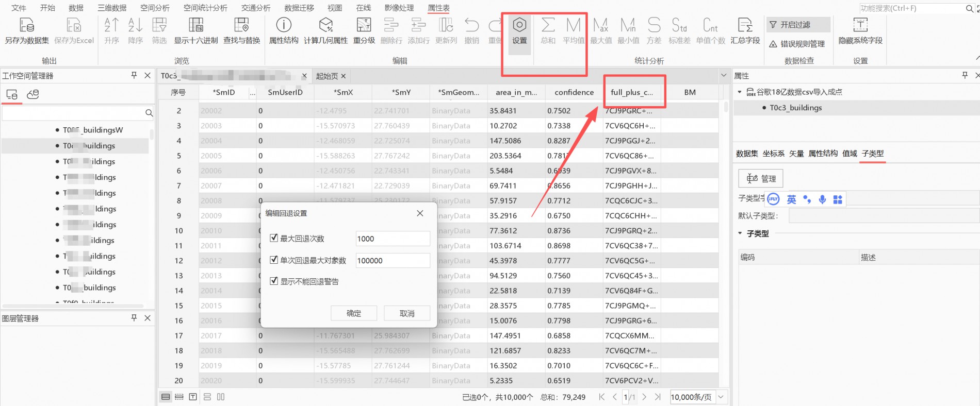The height and width of the screenshot is (406, 980).
Task: Click the 另存为数据集 save-as-dataset icon
Action: point(26,26)
